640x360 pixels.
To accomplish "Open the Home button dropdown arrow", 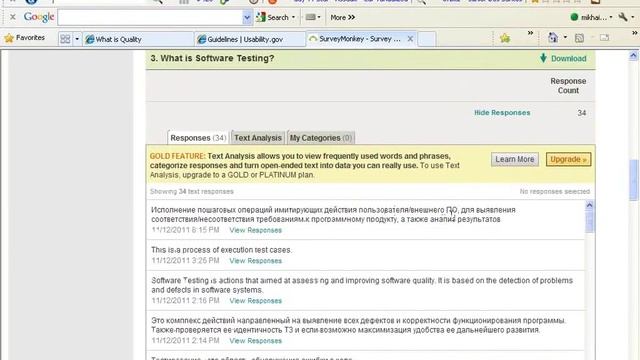I will pyautogui.click(x=565, y=38).
